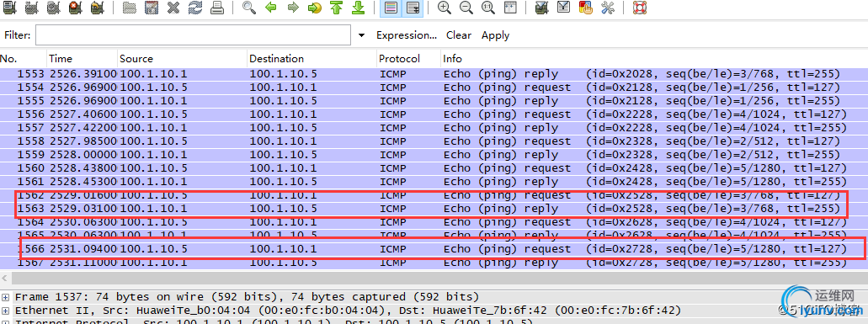
Task: Go back in packet history arrow
Action: pyautogui.click(x=271, y=8)
